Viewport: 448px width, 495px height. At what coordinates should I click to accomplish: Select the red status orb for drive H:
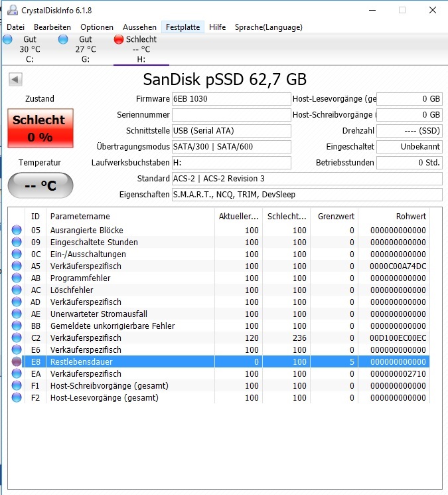[119, 39]
